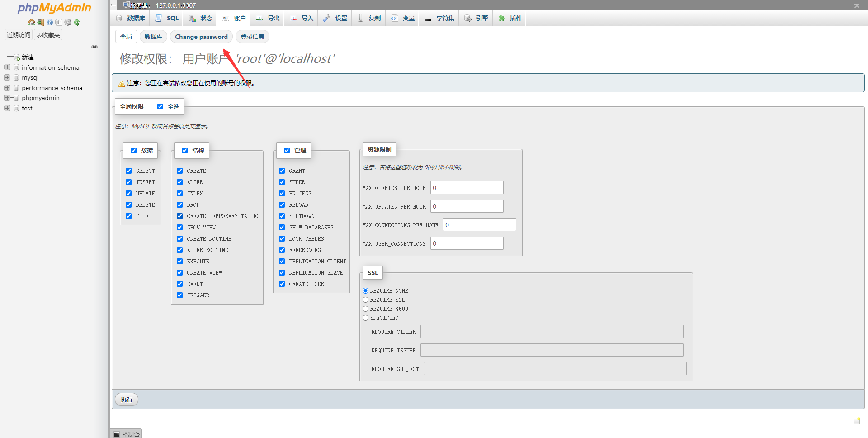This screenshot has width=868, height=438.
Task: Select the REQUIRE SSL radio option
Action: (366, 300)
